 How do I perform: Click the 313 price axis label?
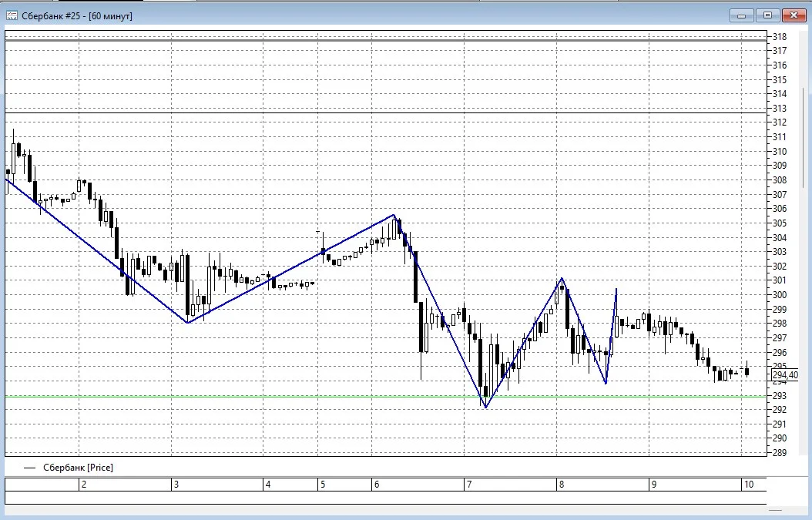click(x=780, y=109)
